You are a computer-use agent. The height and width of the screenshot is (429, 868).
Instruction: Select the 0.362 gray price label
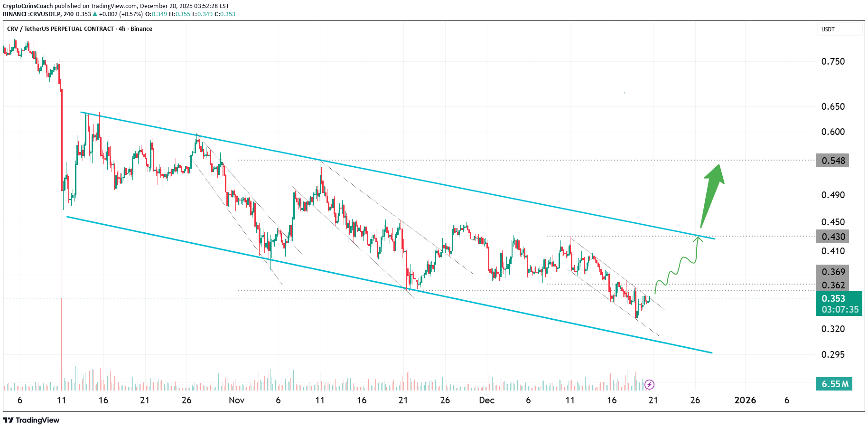click(832, 285)
